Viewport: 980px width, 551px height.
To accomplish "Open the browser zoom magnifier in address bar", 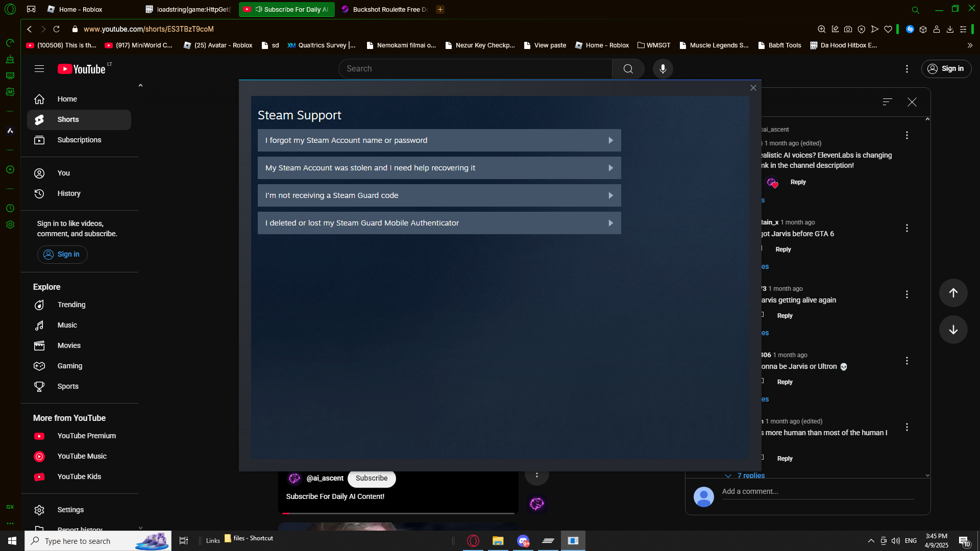I will pyautogui.click(x=822, y=29).
